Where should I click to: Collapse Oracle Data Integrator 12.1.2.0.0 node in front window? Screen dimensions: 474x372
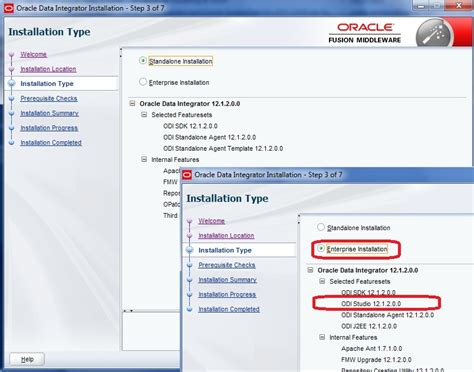point(310,270)
